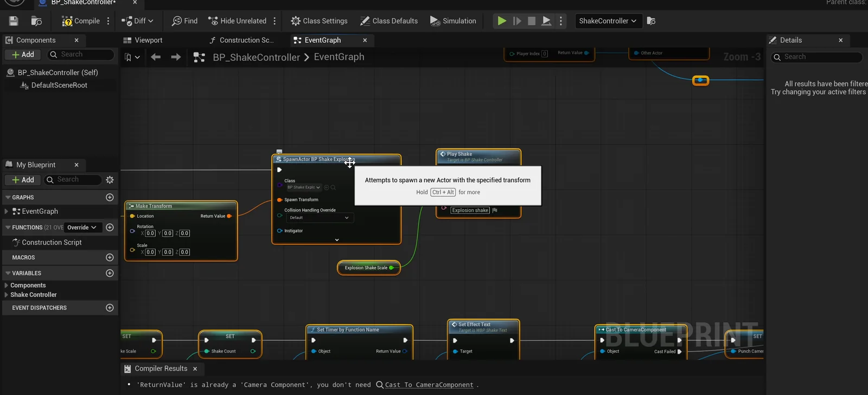Open Cast To CameraComponent link
Viewport: 868px width, 395px height.
tap(429, 385)
